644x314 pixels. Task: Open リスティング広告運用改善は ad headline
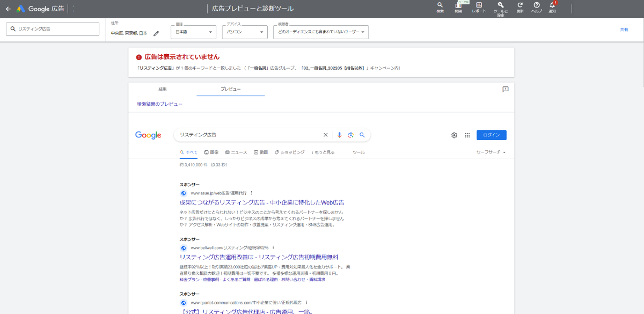(259, 257)
